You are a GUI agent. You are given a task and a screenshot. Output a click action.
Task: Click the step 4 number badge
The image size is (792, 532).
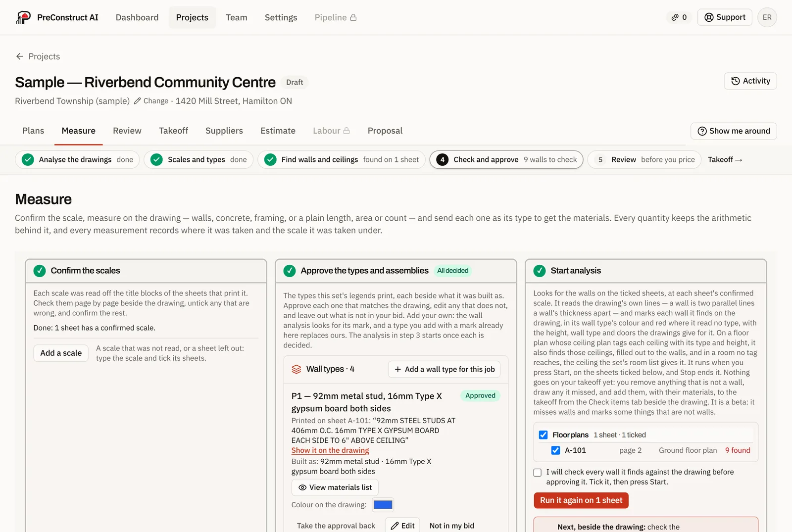point(443,159)
